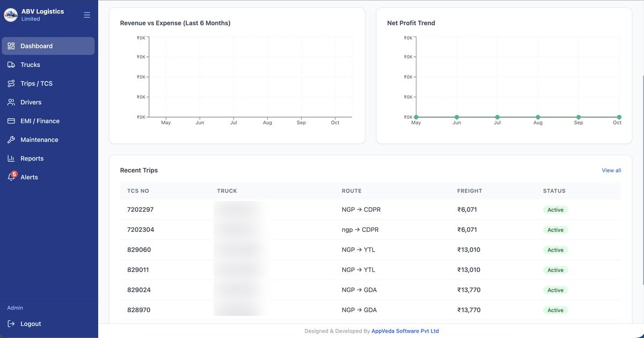
Task: Click the Alerts bell icon with badge
Action: [x=11, y=176]
